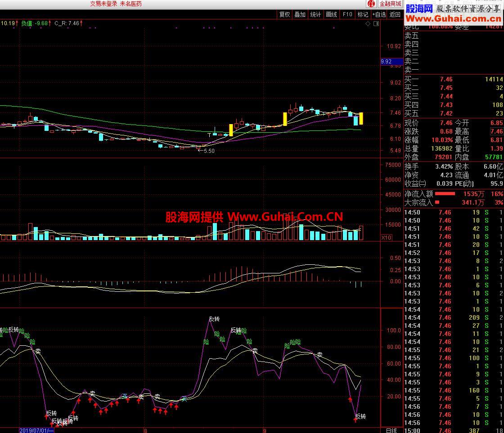Click the blue 9.92 price marker on the axis
The width and height of the screenshot is (504, 433).
tap(391, 61)
